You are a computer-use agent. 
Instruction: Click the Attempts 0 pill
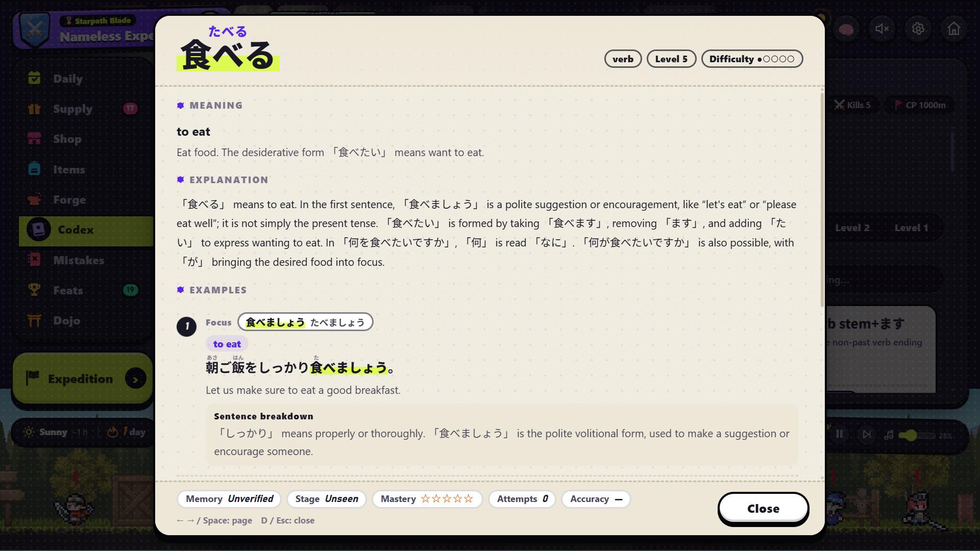point(522,498)
